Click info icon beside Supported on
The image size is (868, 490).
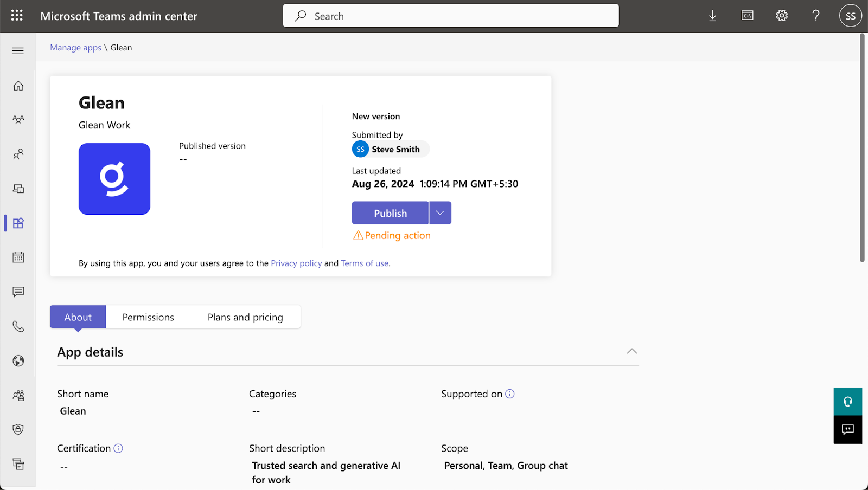pos(510,394)
